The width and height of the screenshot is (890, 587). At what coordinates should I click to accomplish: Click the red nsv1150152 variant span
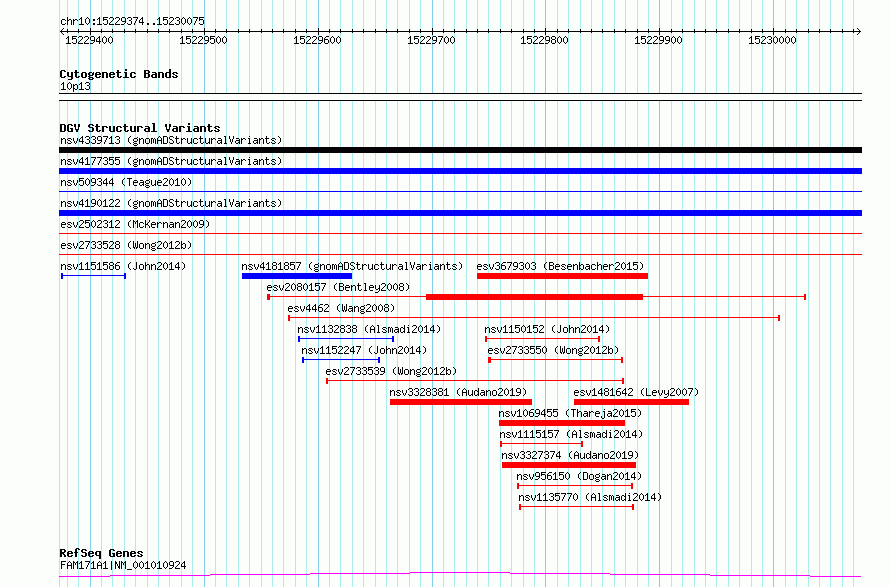pos(543,339)
